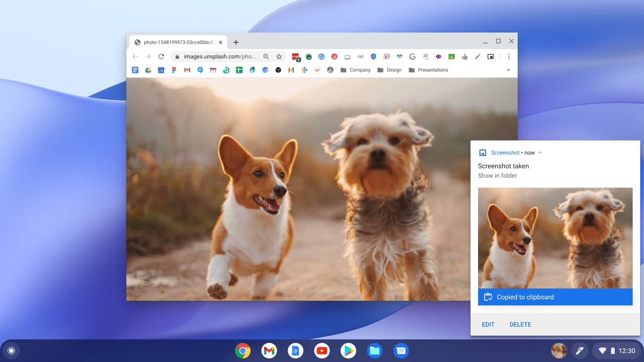Bookmark this page with the star
Image resolution: width=644 pixels, height=362 pixels.
(x=279, y=57)
